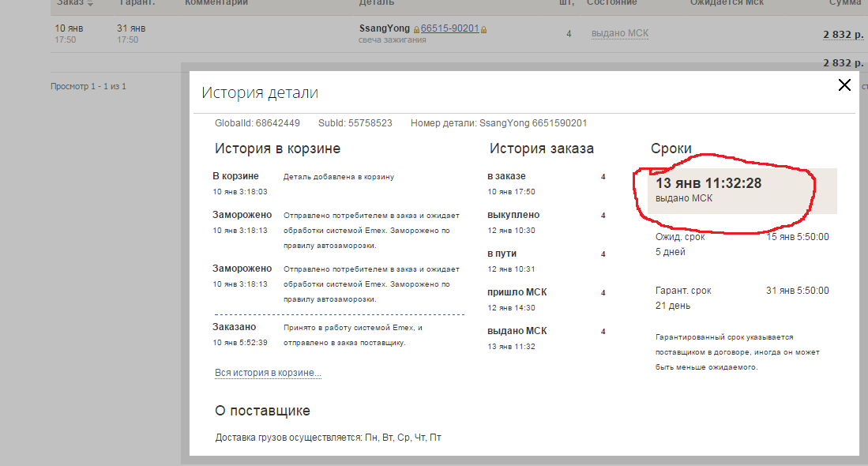
Task: Select the Комментарий column header
Action: [x=216, y=3]
